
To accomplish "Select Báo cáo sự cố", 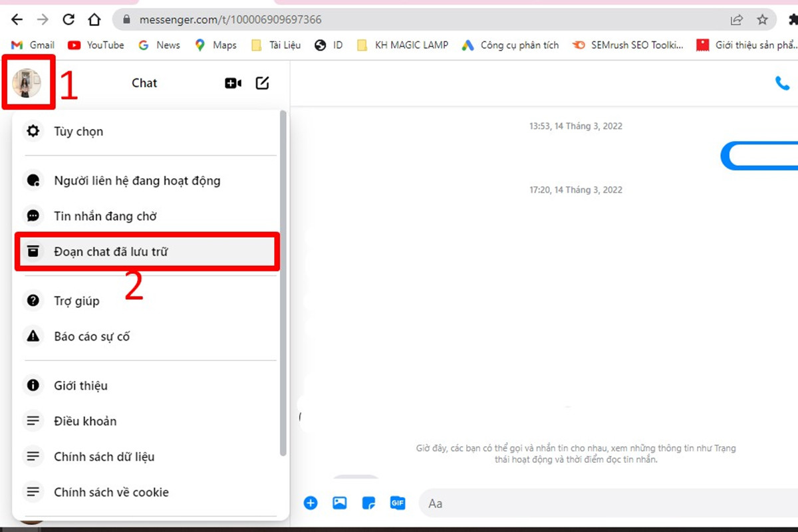I will 150,336.
